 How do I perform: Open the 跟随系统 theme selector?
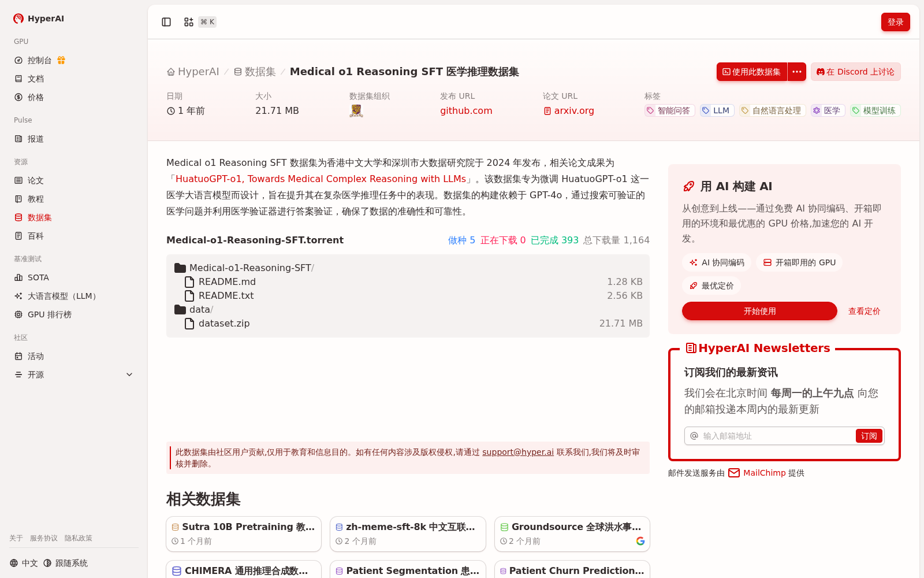(x=65, y=563)
